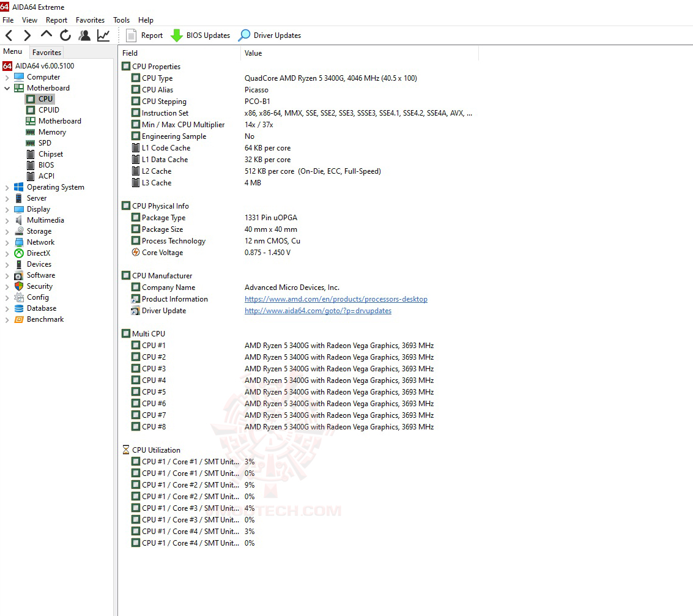Open the ACPI item in tree
This screenshot has width=693, height=616.
coord(40,176)
